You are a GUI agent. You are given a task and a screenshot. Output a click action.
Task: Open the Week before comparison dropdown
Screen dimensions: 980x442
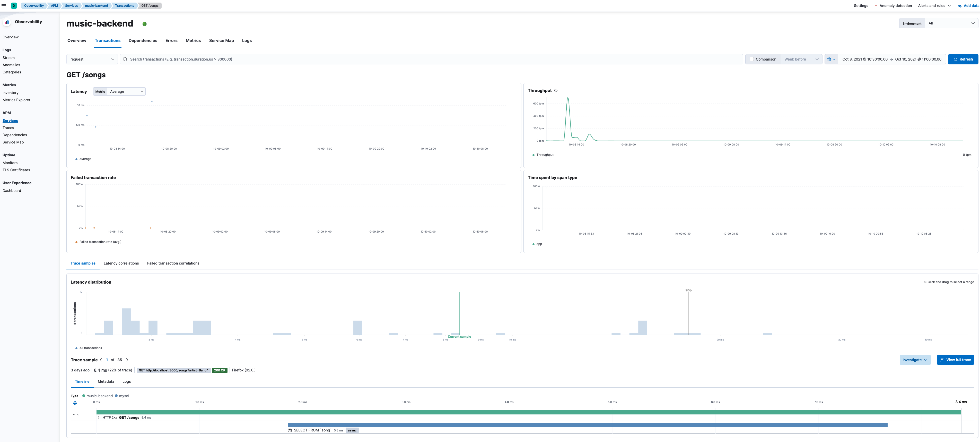(801, 59)
